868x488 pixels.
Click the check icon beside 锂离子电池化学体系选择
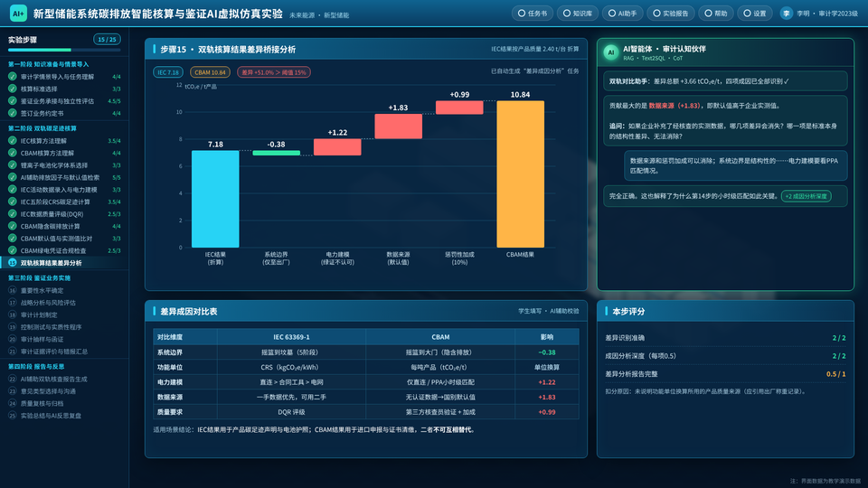12,164
